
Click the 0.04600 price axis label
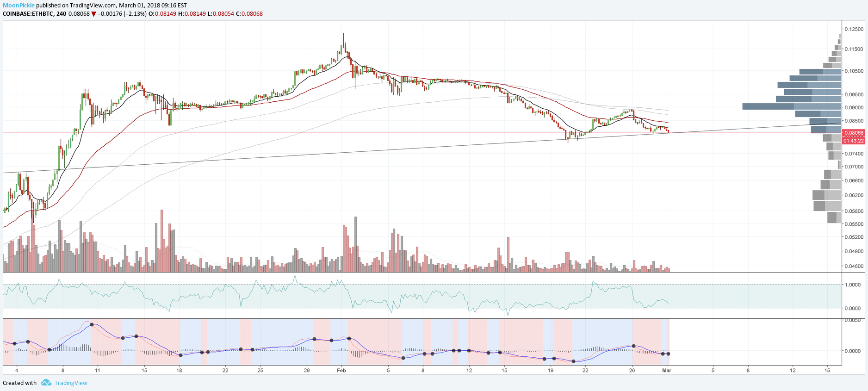[x=854, y=267]
